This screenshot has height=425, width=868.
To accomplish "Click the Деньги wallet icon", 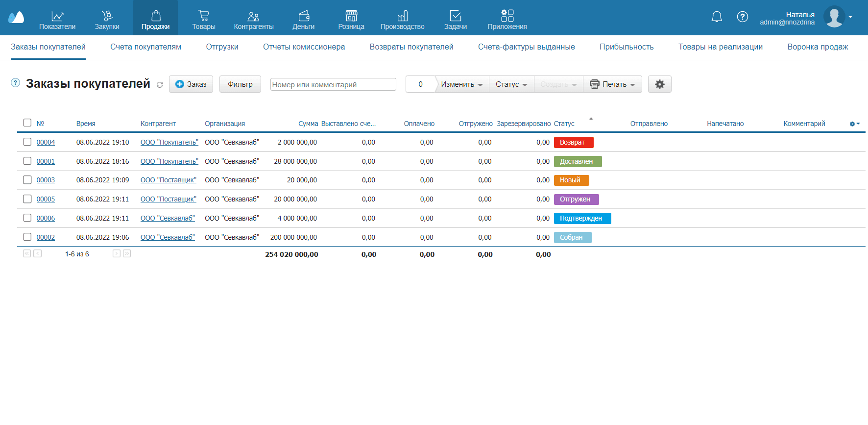I will point(304,16).
